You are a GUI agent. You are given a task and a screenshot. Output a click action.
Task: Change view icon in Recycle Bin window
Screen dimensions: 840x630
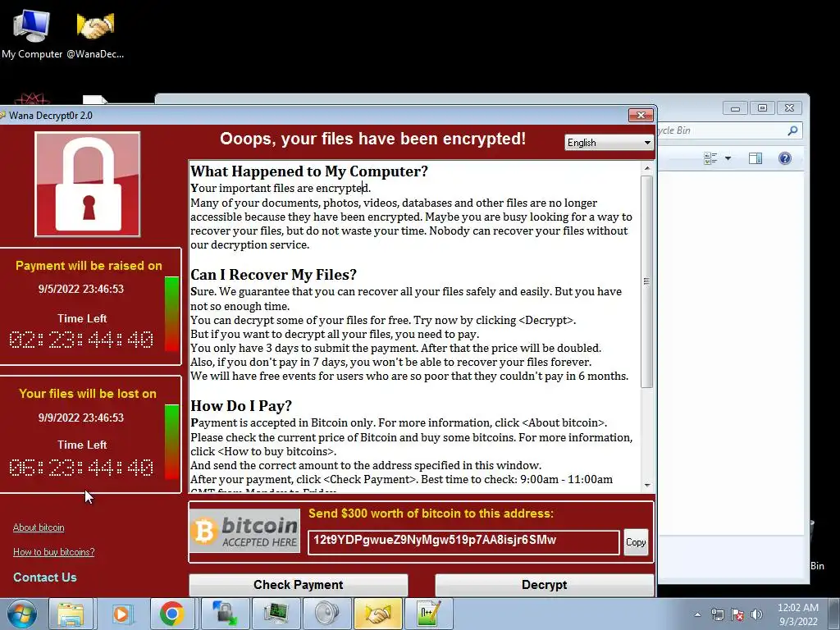coord(710,158)
